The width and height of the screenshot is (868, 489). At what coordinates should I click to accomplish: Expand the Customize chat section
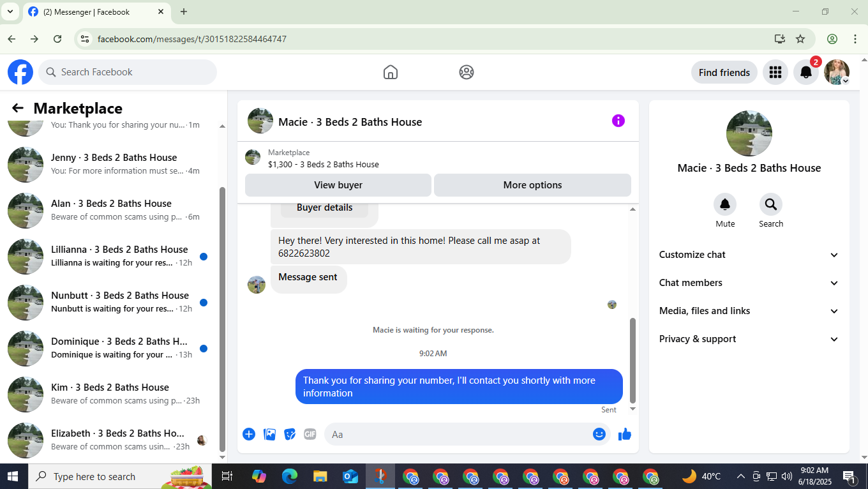coord(749,255)
